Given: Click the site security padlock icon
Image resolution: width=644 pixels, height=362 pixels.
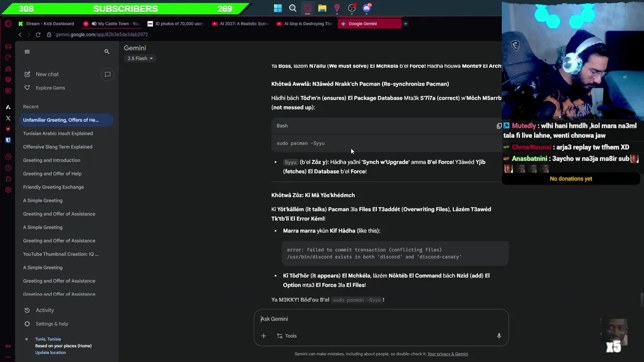Looking at the screenshot, I should [x=49, y=35].
